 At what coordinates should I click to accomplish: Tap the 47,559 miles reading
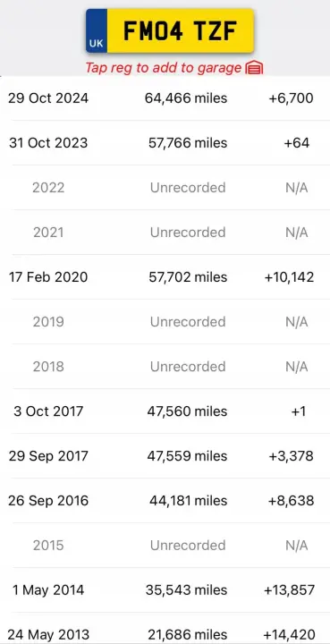[x=187, y=456]
